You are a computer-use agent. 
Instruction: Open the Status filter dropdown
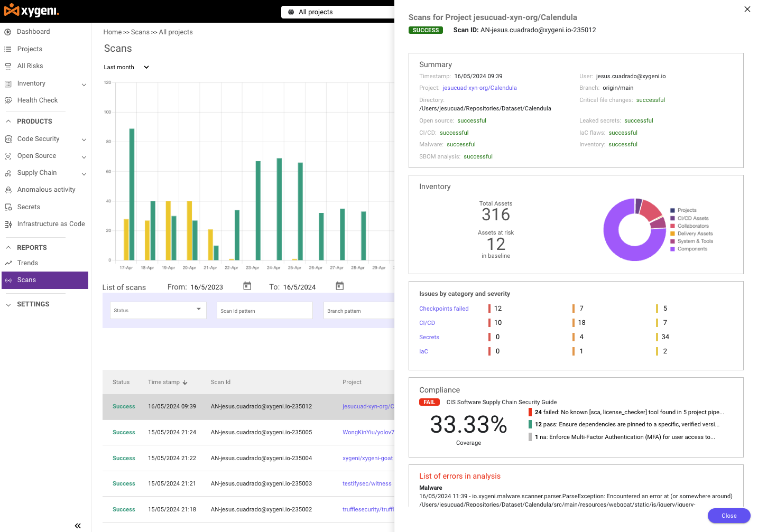tap(158, 310)
